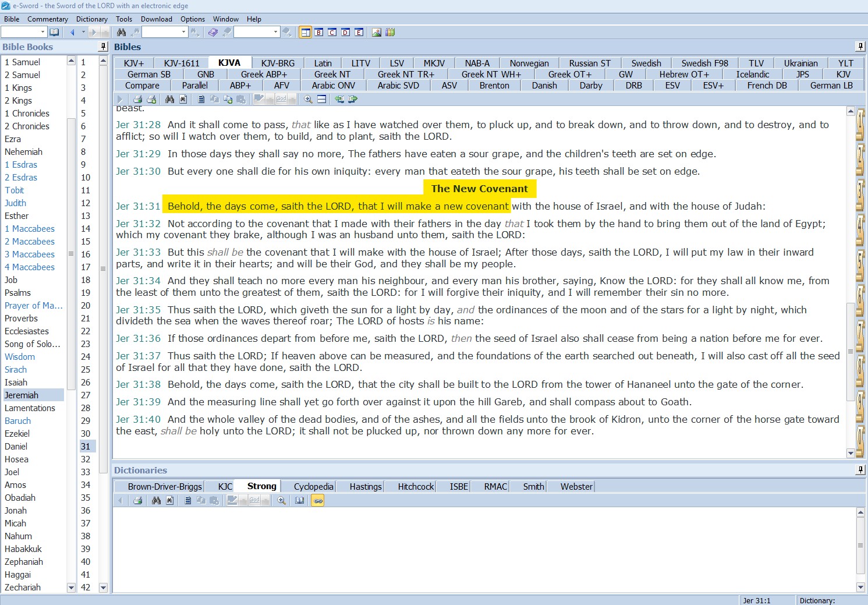
Task: Open the Jer 31:33 verse link
Action: [x=138, y=252]
